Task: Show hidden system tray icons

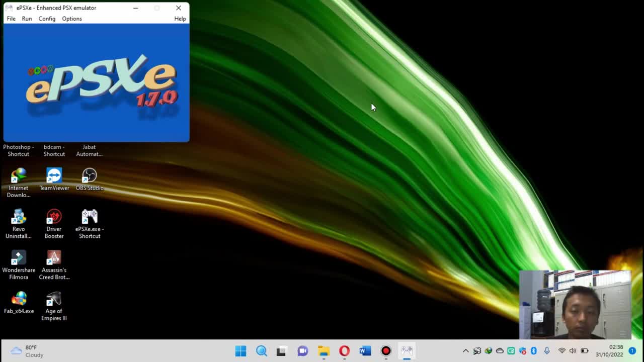Action: pyautogui.click(x=465, y=351)
